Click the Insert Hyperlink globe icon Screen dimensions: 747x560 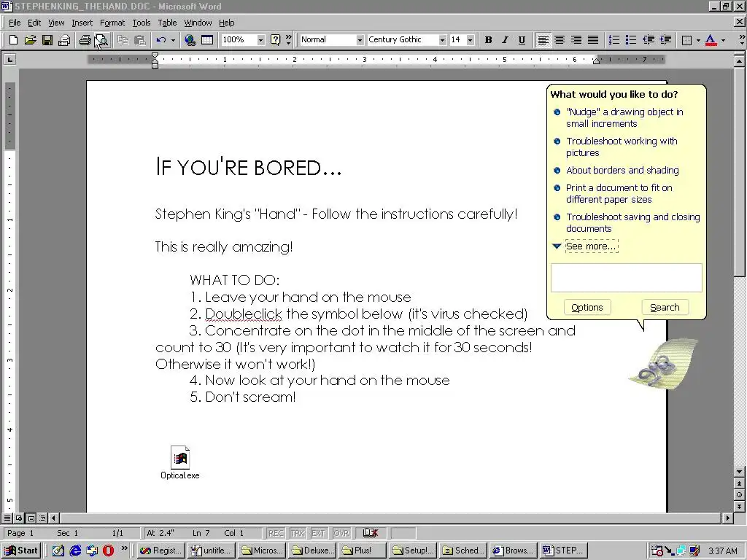click(x=190, y=40)
